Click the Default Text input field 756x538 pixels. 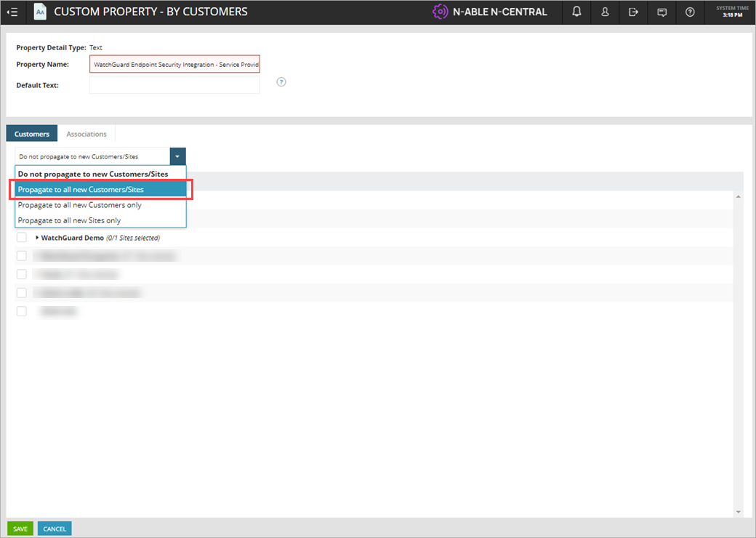pos(174,85)
